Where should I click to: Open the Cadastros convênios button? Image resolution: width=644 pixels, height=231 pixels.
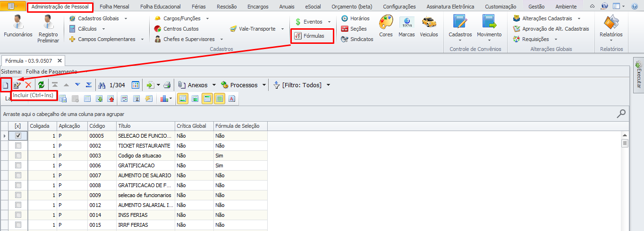(x=460, y=27)
